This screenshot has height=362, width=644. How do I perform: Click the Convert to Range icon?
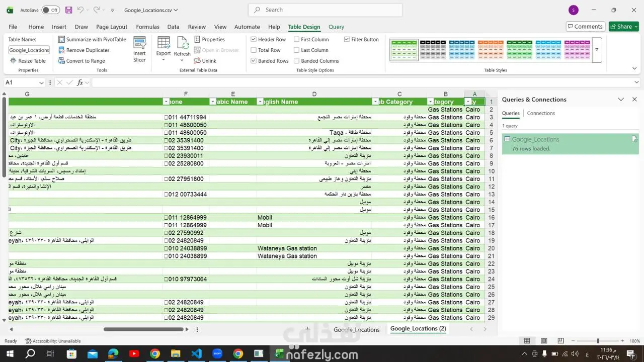pos(61,61)
